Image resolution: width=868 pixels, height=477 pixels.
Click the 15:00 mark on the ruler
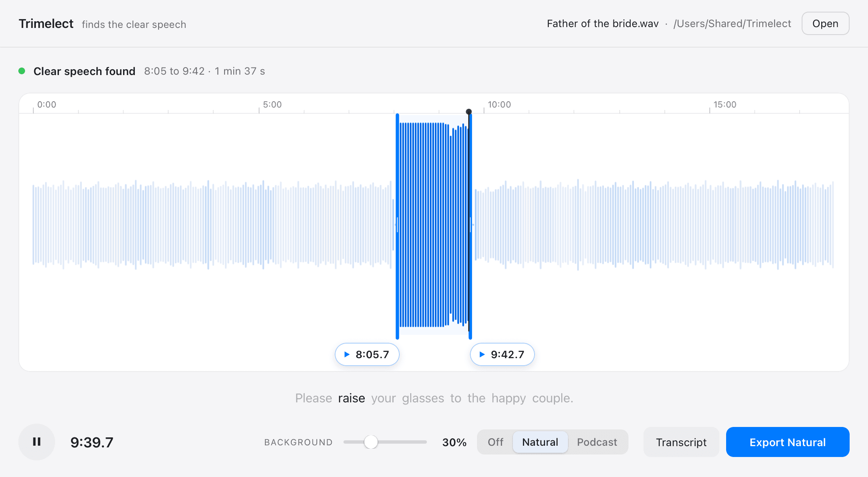click(724, 105)
